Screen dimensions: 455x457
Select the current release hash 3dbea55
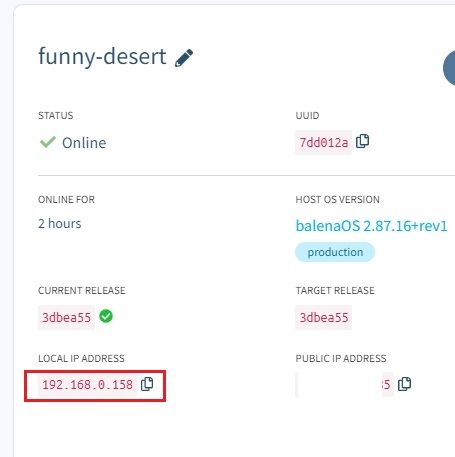(66, 317)
